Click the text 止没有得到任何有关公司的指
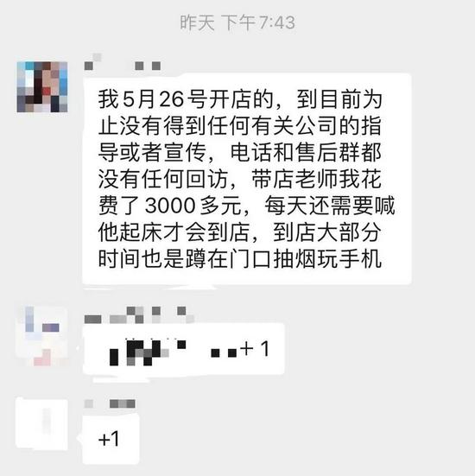The image size is (475, 476). [240, 126]
